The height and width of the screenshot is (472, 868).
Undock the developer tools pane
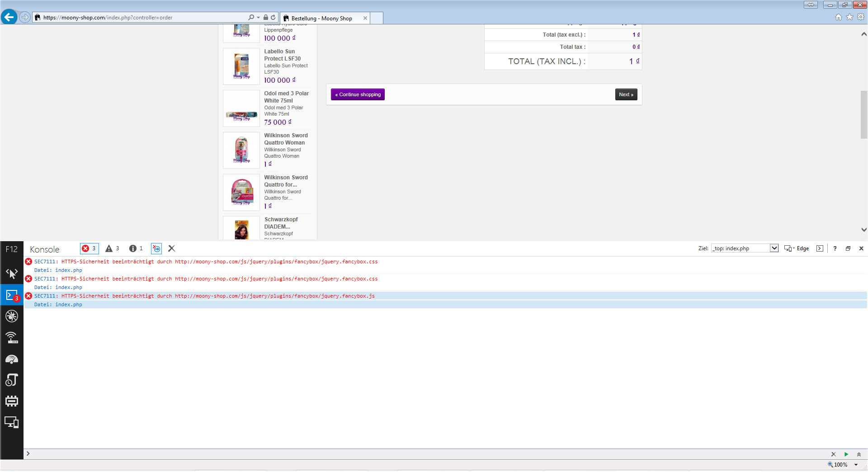848,248
